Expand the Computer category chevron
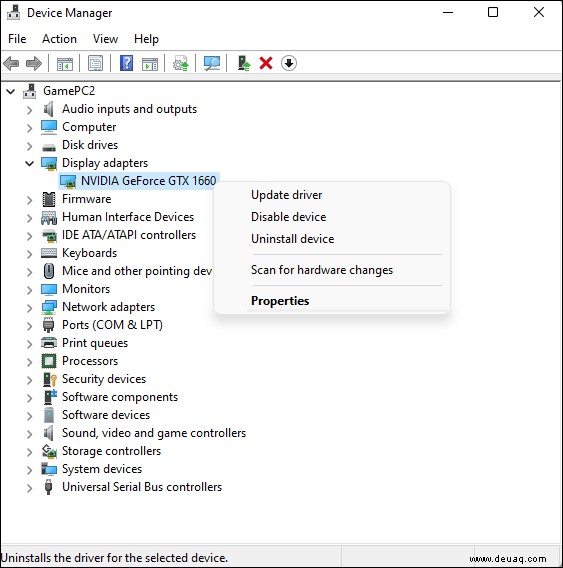 click(29, 128)
